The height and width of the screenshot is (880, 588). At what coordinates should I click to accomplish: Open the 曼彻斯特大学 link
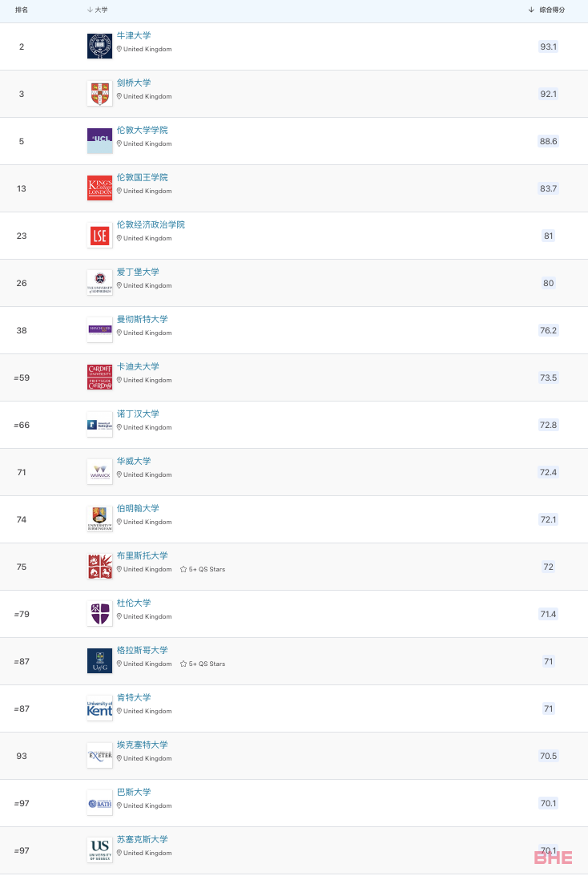tap(142, 319)
